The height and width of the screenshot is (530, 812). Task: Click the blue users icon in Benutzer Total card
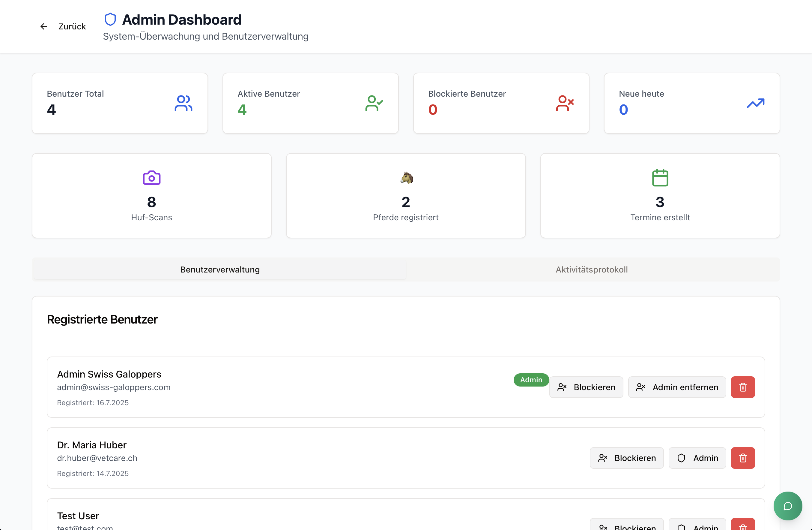[x=183, y=103]
